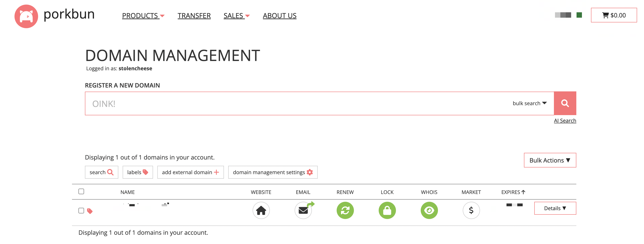644x244 pixels.
Task: Open the shopping cart showing $0.00
Action: tap(614, 15)
